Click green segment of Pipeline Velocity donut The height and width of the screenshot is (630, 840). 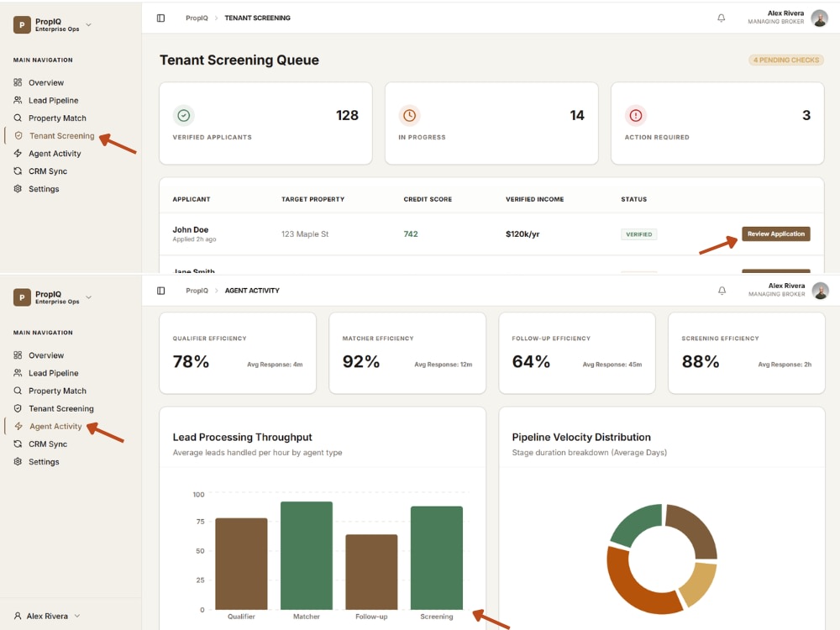(640, 524)
